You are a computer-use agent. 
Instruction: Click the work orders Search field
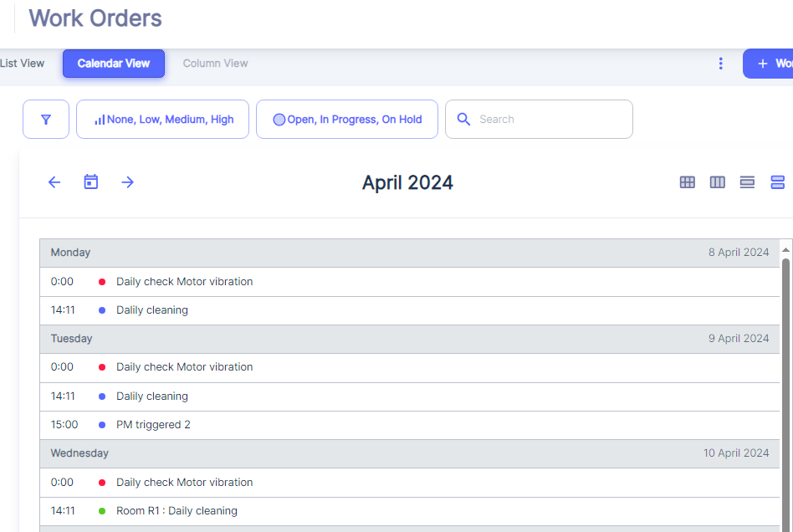click(x=548, y=120)
